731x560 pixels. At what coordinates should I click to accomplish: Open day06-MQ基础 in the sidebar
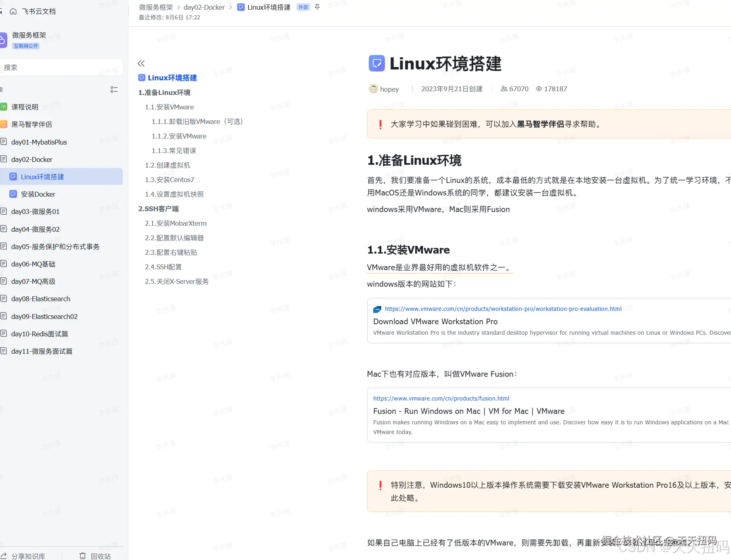coord(33,264)
